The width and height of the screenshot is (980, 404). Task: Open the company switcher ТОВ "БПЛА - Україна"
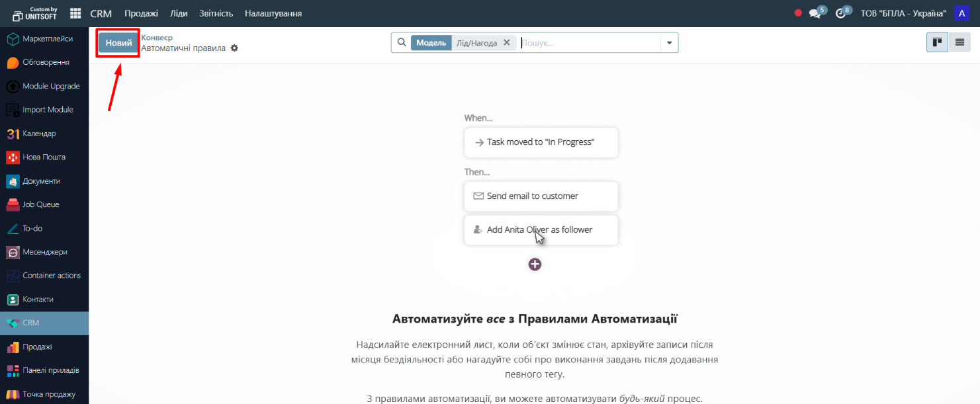point(903,13)
